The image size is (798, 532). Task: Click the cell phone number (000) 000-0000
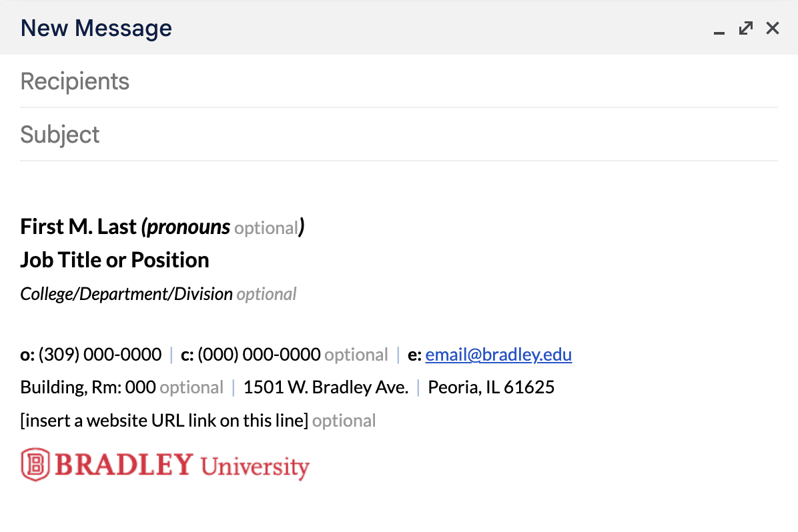259,355
